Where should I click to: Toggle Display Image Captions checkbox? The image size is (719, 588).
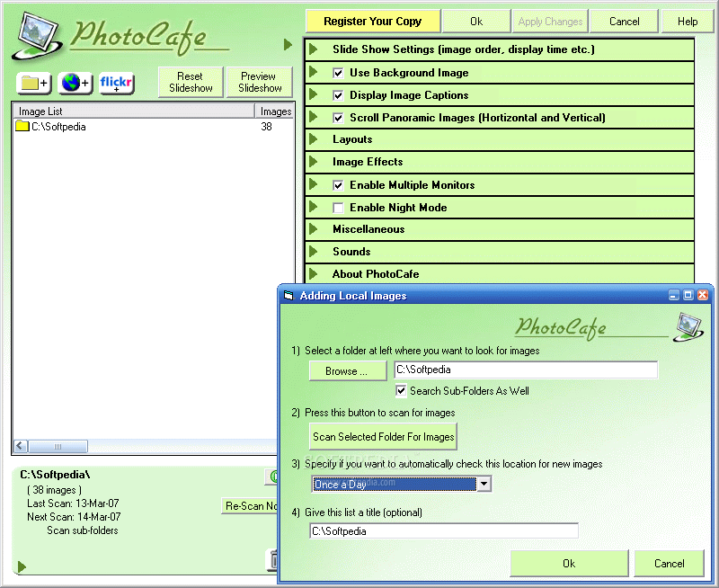point(338,95)
